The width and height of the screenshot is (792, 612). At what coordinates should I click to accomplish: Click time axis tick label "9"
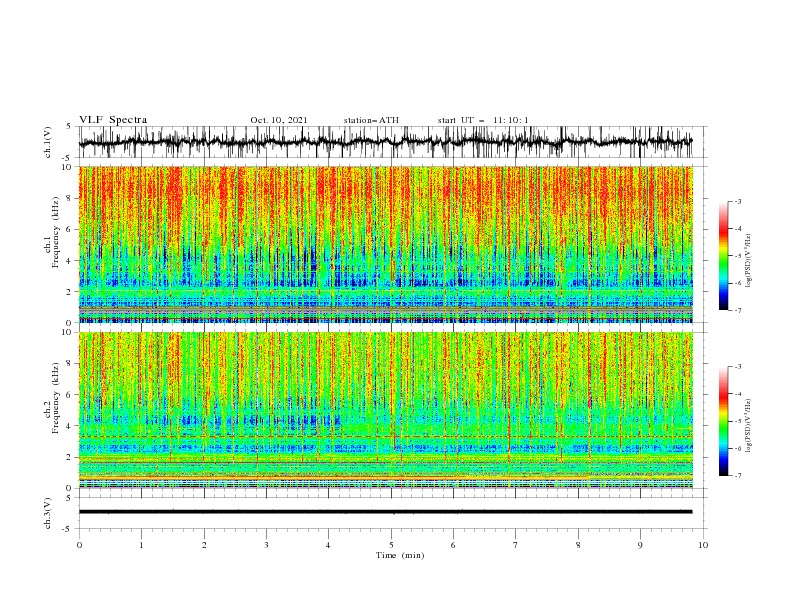coord(640,545)
